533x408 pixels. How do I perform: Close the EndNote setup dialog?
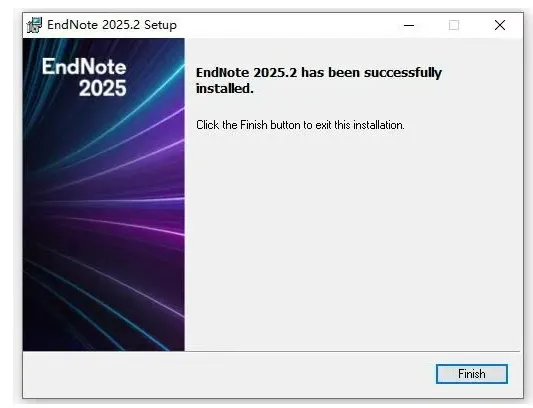click(500, 25)
